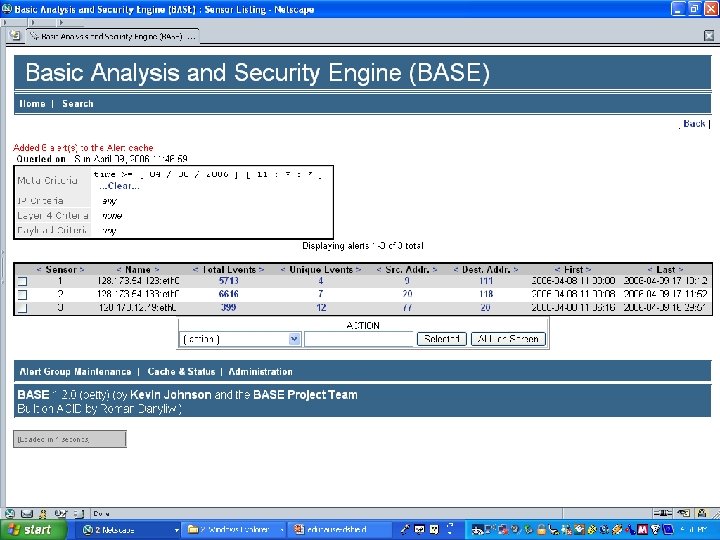Sort Unique Events ascending with left arrow
This screenshot has width=720, height=540.
283,270
